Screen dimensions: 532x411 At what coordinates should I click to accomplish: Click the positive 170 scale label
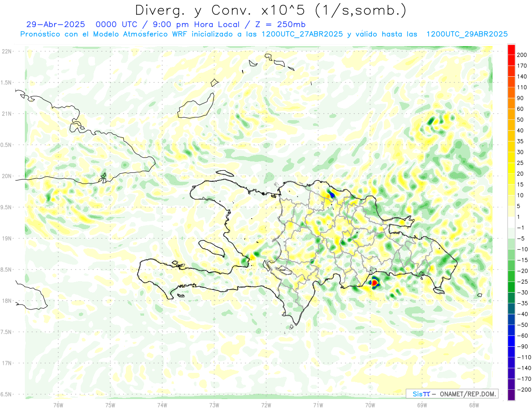click(x=522, y=66)
